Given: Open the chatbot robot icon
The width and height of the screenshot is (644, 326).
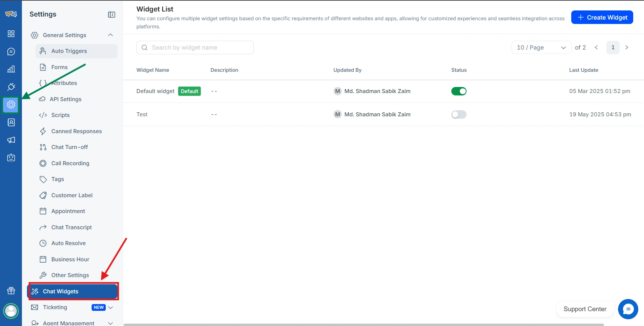Looking at the screenshot, I should tap(11, 157).
